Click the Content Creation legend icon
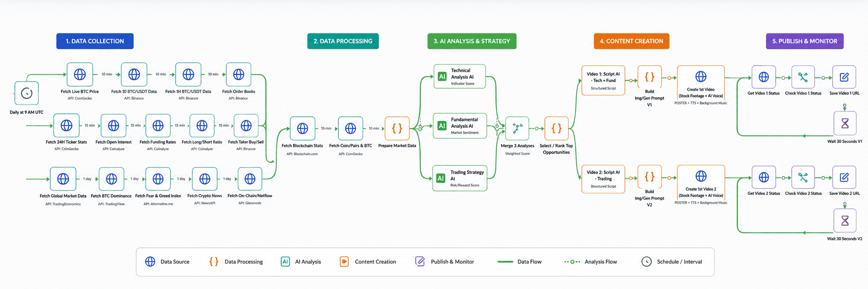 point(344,261)
